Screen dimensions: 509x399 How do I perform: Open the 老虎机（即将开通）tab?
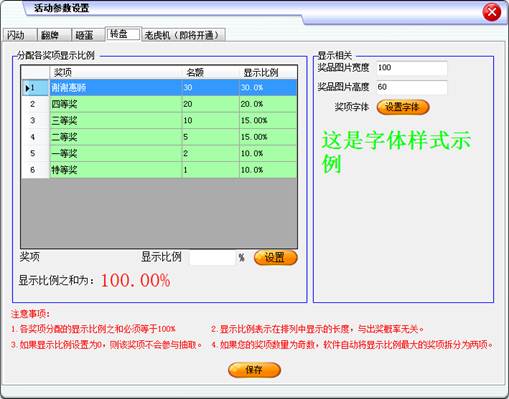184,35
